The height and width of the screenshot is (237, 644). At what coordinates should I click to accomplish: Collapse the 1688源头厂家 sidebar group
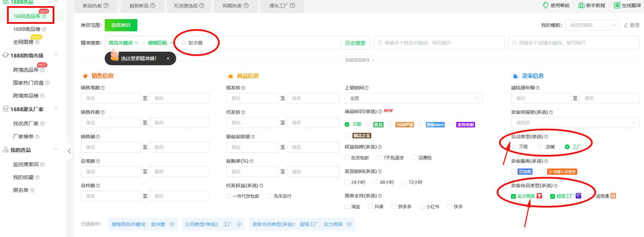point(56,109)
